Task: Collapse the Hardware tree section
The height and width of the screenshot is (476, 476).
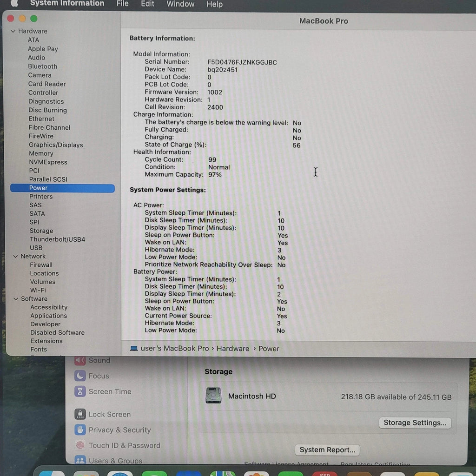Action: [x=13, y=32]
